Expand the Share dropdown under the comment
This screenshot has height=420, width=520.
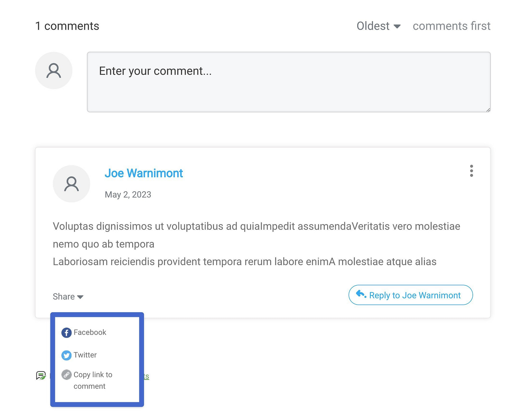pyautogui.click(x=68, y=297)
